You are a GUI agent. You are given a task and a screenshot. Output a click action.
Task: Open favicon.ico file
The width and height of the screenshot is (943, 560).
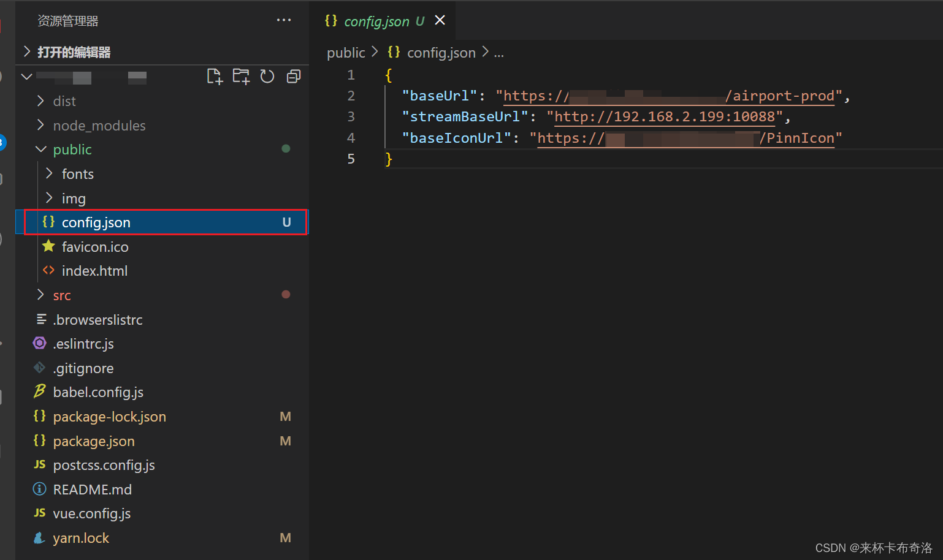click(162, 247)
